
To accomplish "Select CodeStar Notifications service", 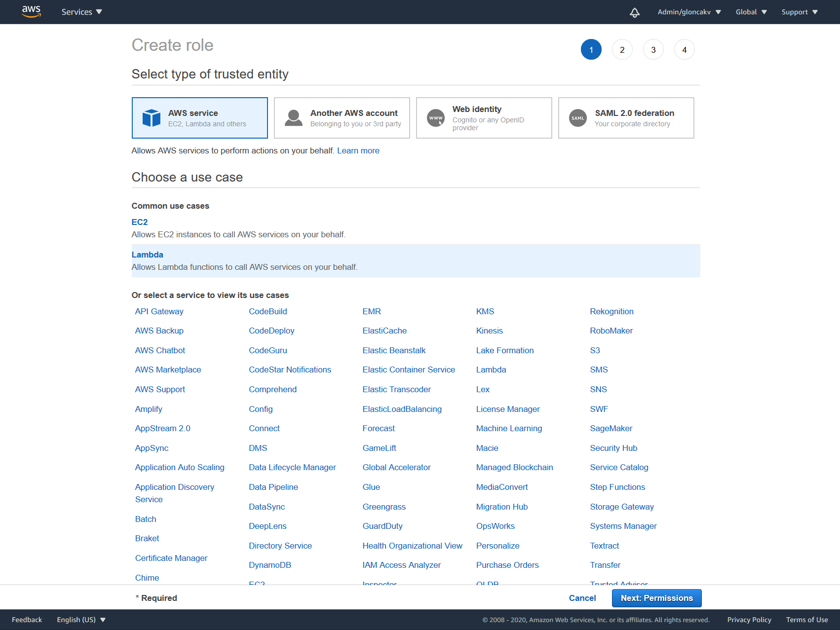I will pyautogui.click(x=290, y=370).
